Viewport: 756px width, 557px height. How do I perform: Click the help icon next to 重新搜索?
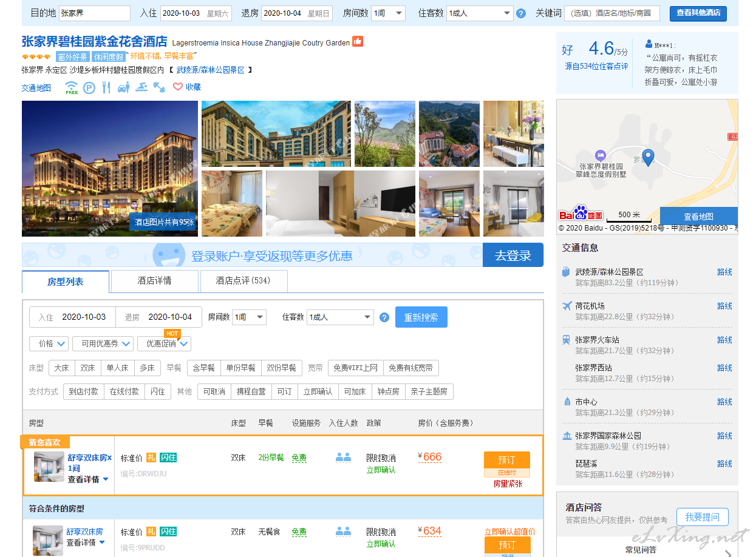384,317
